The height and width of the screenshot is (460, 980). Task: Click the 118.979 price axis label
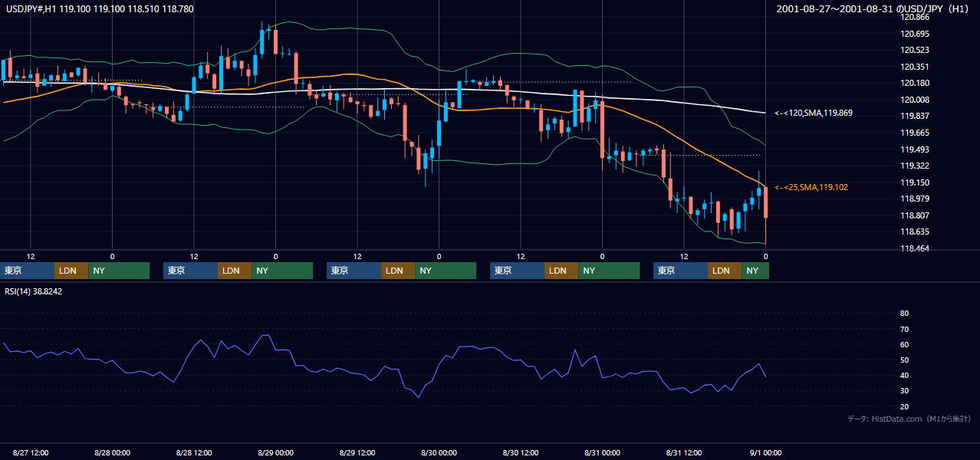point(916,199)
